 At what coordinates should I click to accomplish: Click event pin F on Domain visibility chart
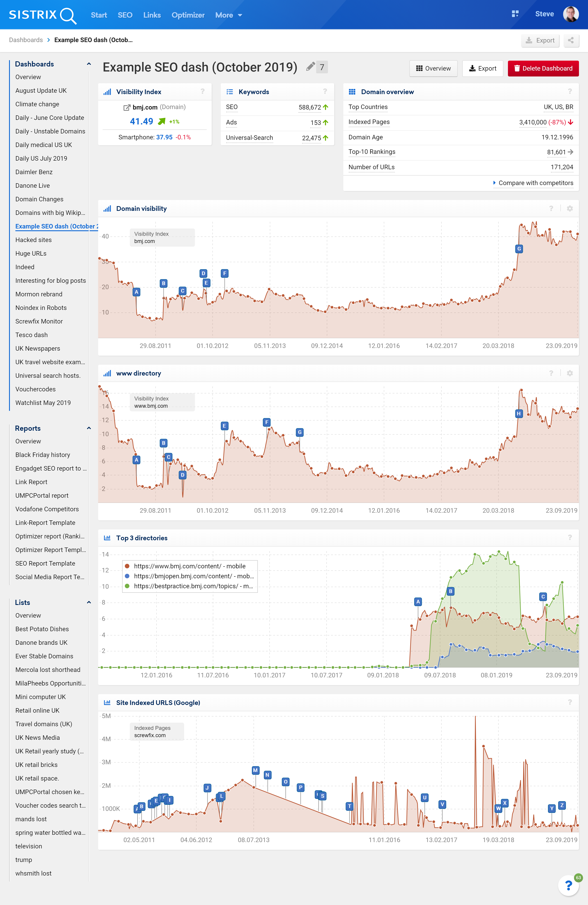click(225, 273)
